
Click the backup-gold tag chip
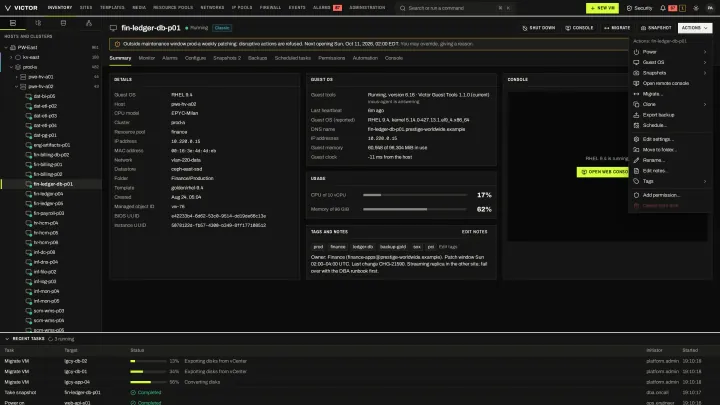click(x=393, y=247)
